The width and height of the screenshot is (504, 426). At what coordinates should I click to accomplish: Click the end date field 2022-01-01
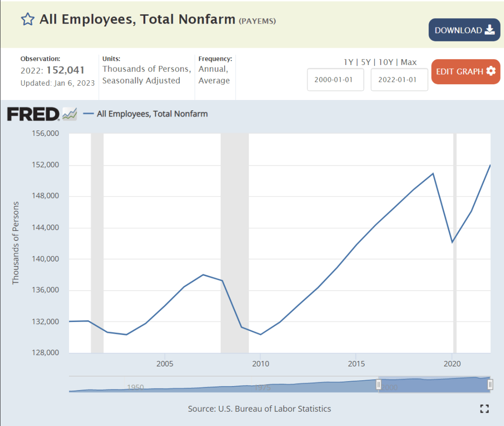point(399,80)
